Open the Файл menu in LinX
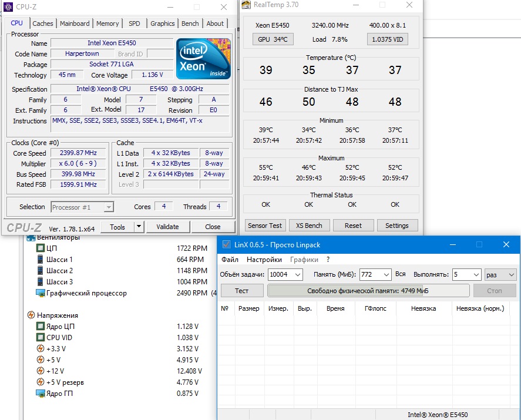Image resolution: width=521 pixels, height=420 pixels. (x=230, y=260)
